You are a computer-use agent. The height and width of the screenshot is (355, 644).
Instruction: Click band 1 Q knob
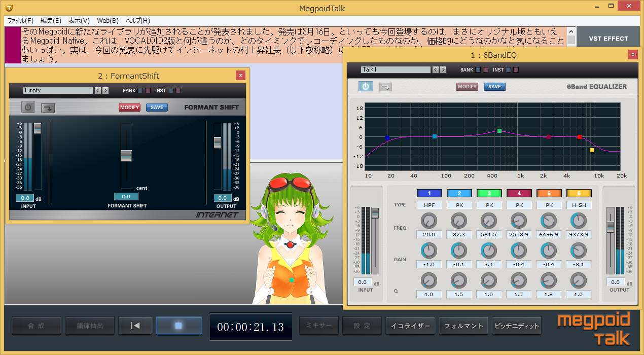pos(429,280)
